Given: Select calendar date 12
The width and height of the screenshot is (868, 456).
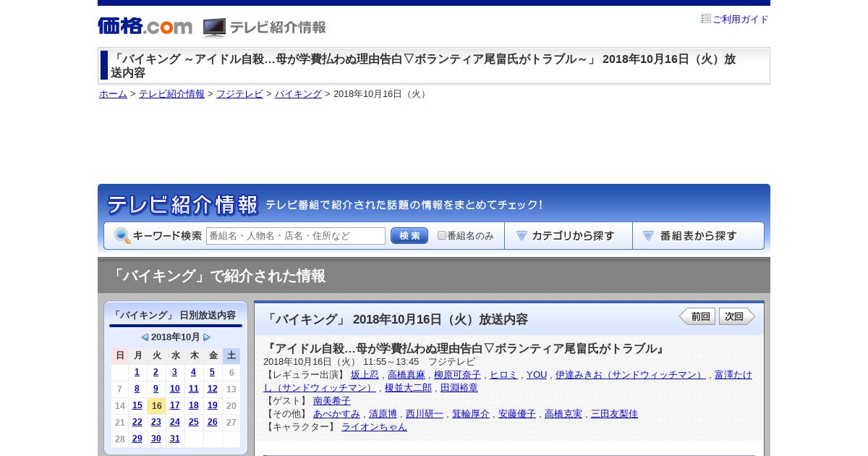Looking at the screenshot, I should pos(212,389).
